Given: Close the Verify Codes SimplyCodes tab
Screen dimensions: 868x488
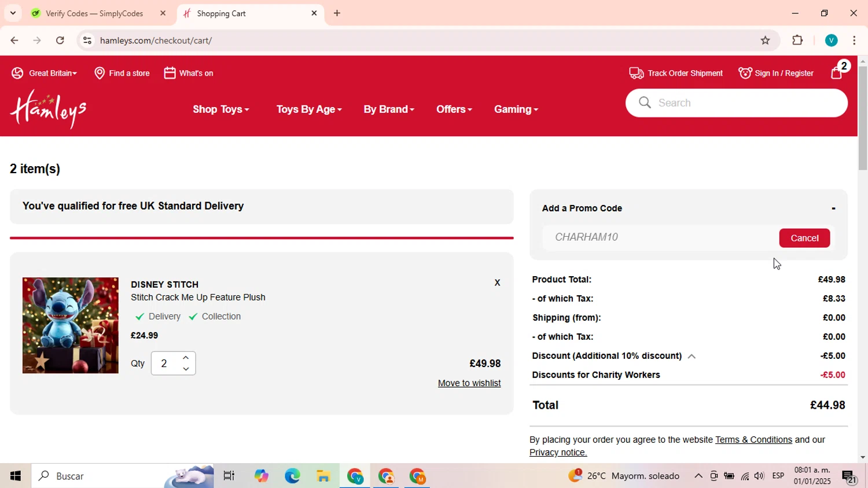Looking at the screenshot, I should [163, 13].
